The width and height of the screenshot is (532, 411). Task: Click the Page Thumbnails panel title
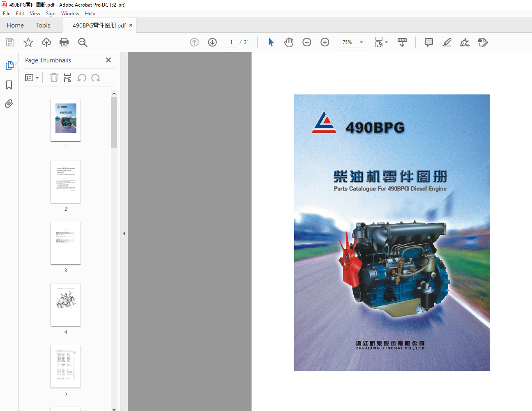(48, 60)
